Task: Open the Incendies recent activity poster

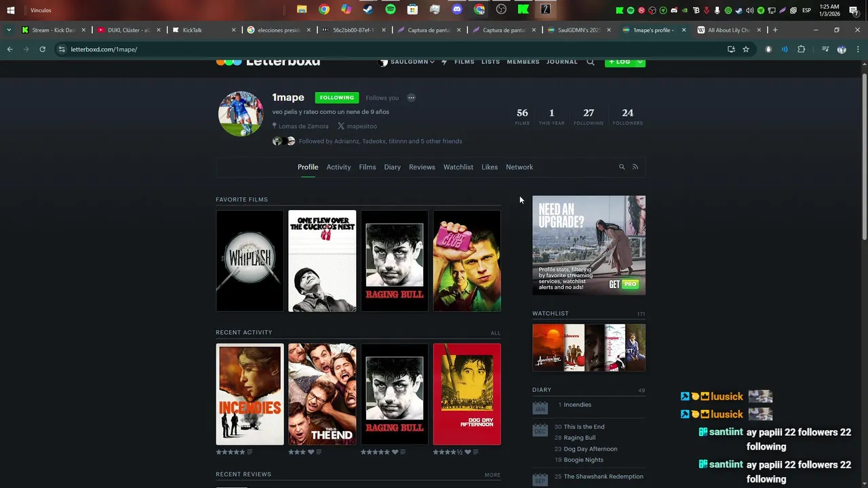Action: [250, 394]
